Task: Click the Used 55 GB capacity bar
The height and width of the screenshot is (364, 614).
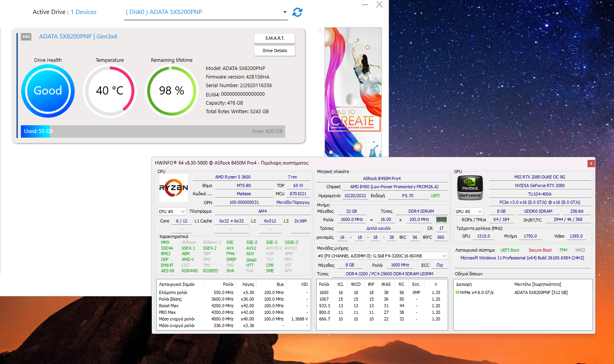Action: tap(153, 131)
